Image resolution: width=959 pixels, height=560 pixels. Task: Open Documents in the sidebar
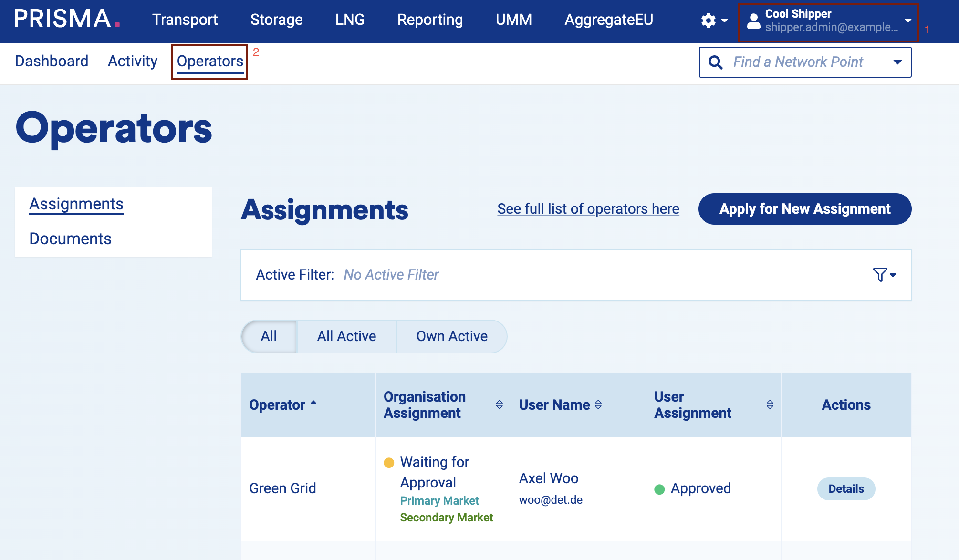tap(70, 239)
